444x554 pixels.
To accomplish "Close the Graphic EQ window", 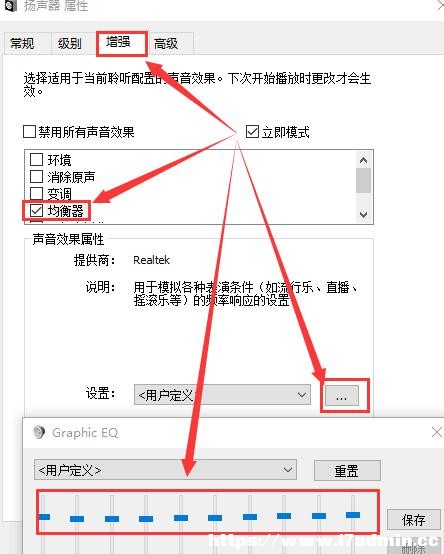I will [437, 432].
